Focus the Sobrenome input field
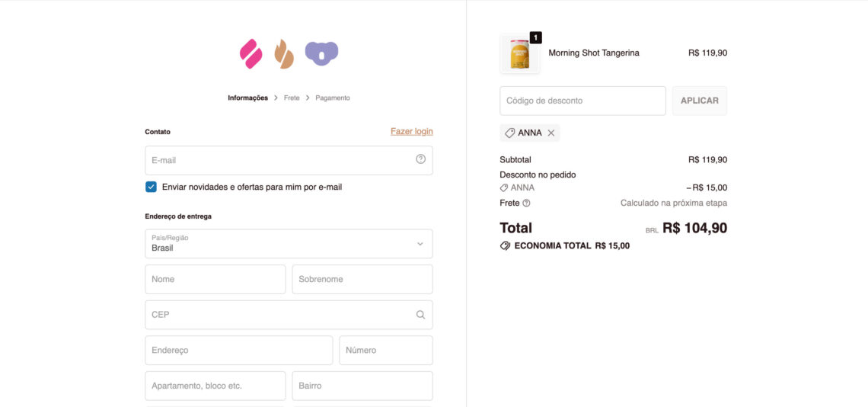This screenshot has height=407, width=868. pos(362,279)
